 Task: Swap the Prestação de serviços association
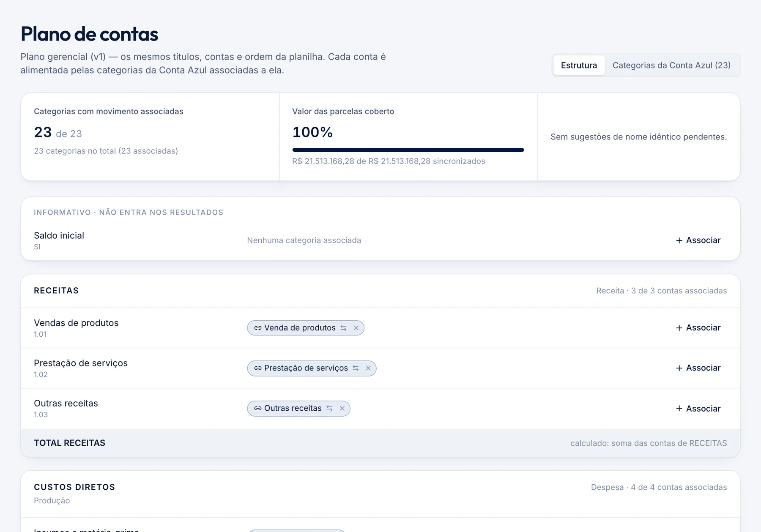[x=356, y=368]
